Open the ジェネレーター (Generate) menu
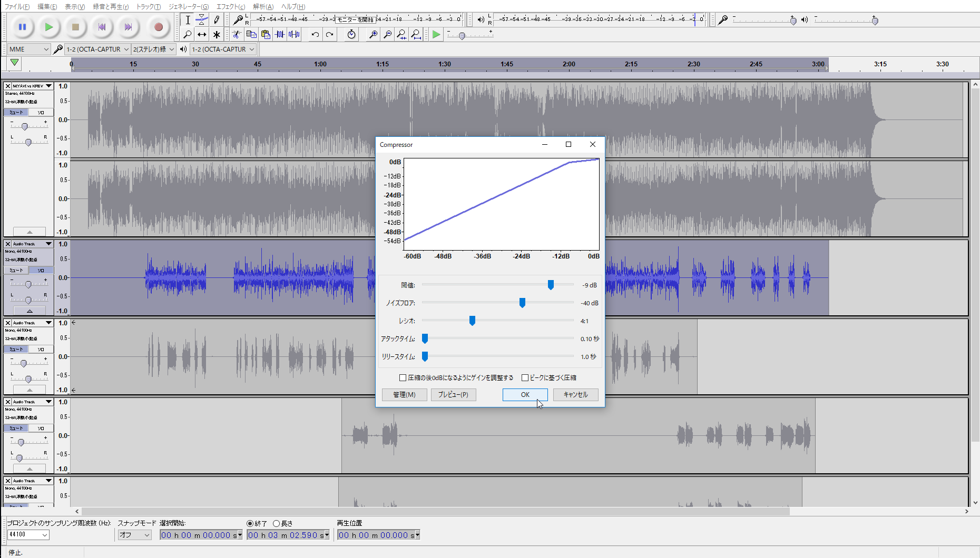980x558 pixels. click(188, 6)
